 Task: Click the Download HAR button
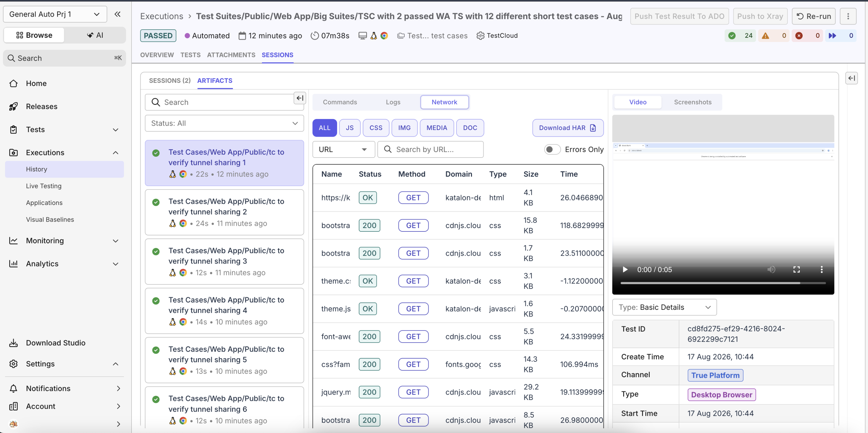click(568, 128)
